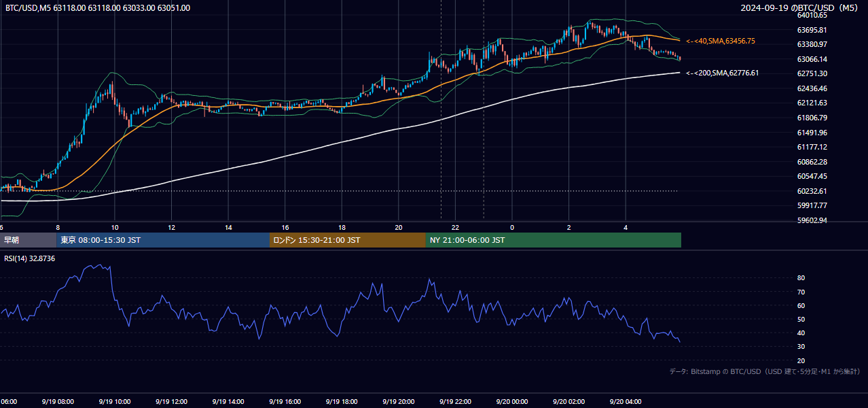868x408 pixels.
Task: Click RSI scale value 40
Action: (x=801, y=333)
